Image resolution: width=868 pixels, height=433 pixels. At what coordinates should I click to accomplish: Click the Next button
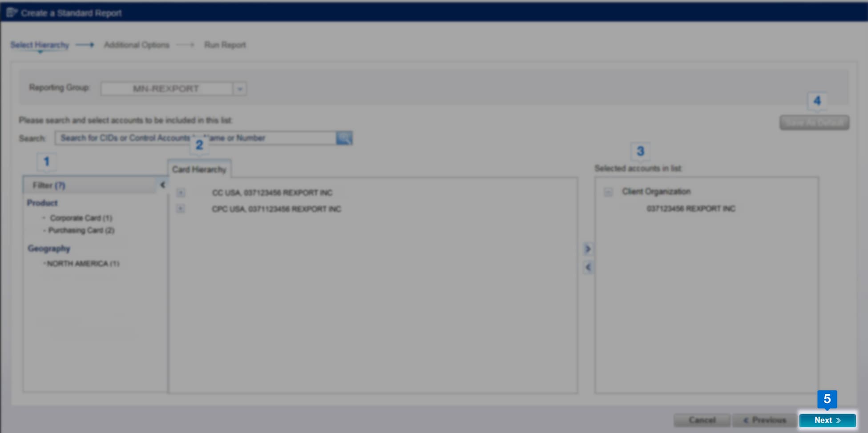(827, 420)
